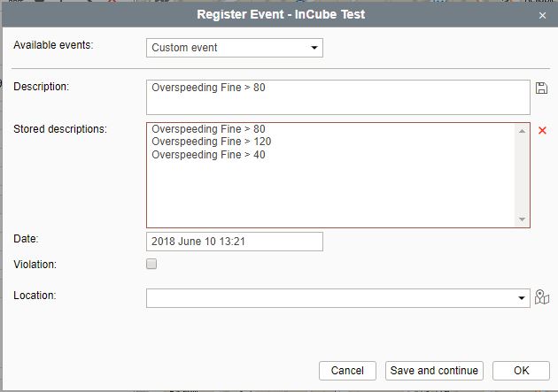Open the Available events dropdown

[234, 48]
